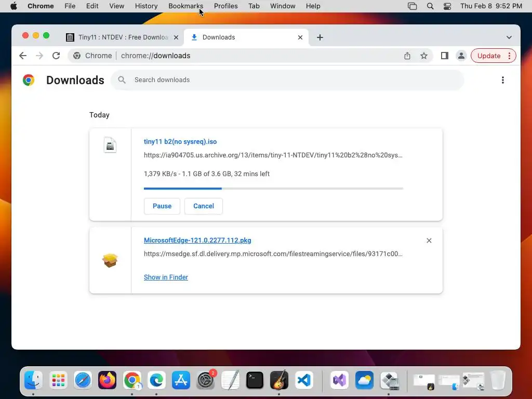
Task: Click the Chrome icon in the Dock
Action: (132, 380)
